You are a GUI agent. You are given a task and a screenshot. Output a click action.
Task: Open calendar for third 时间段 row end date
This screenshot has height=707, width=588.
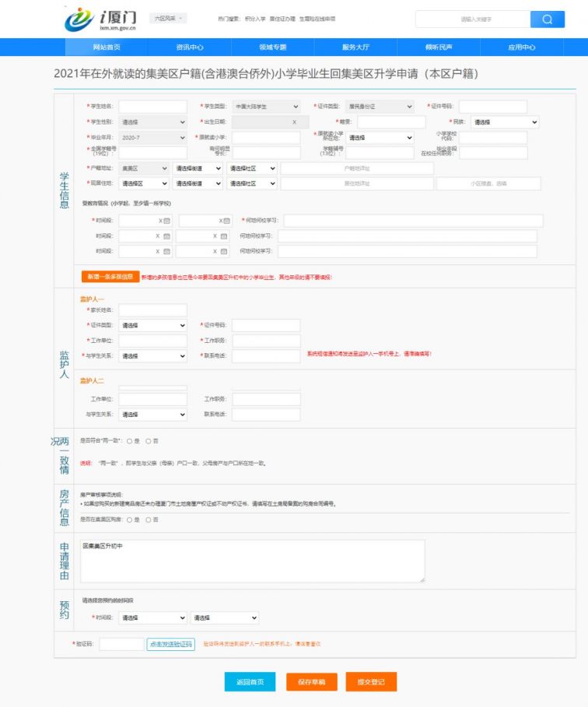pyautogui.click(x=224, y=251)
